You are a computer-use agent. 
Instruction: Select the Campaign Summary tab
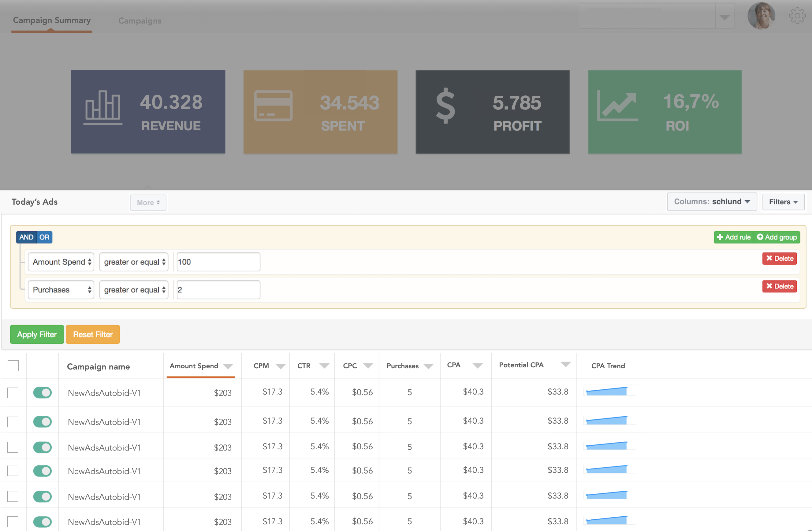pos(51,20)
